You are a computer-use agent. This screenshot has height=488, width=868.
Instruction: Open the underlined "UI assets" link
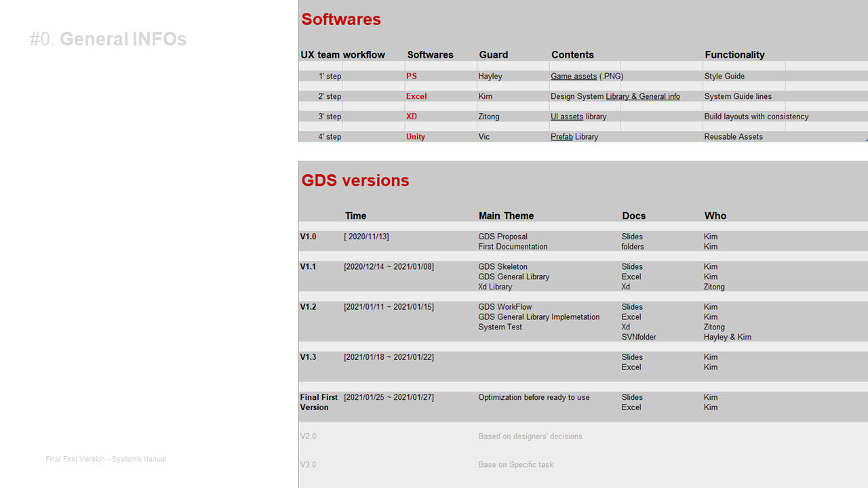(x=567, y=117)
